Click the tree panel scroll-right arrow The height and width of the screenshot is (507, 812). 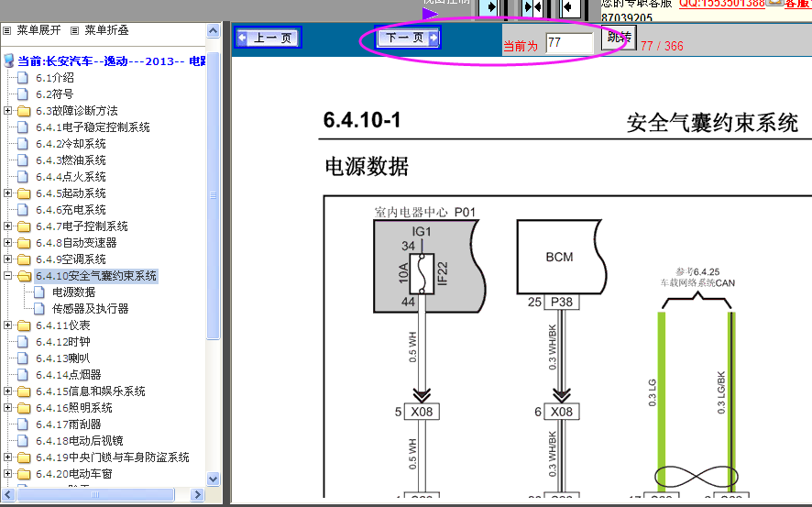[x=197, y=494]
